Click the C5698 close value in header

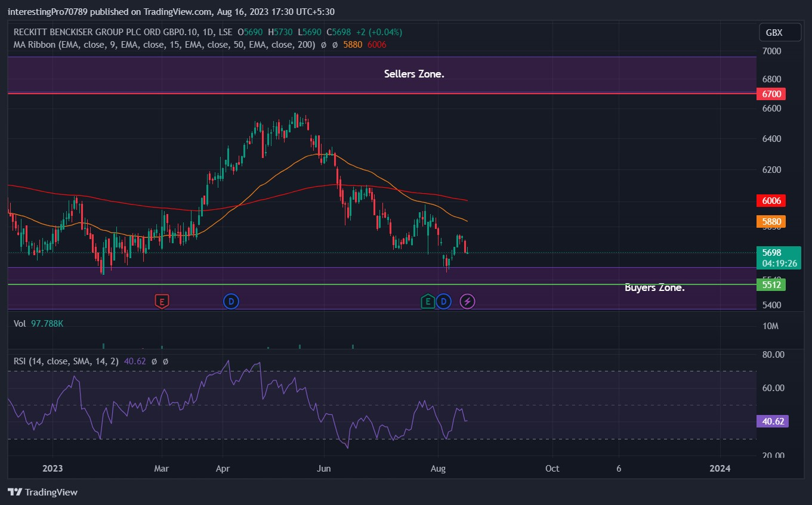338,32
